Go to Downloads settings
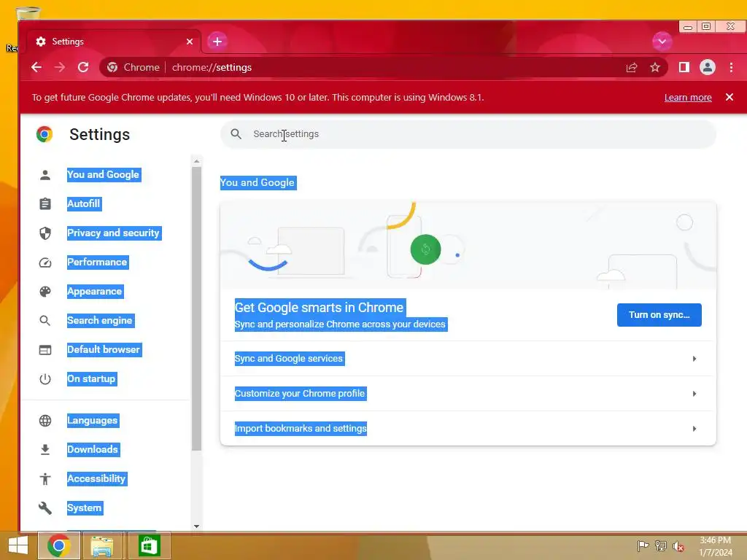 (x=93, y=449)
